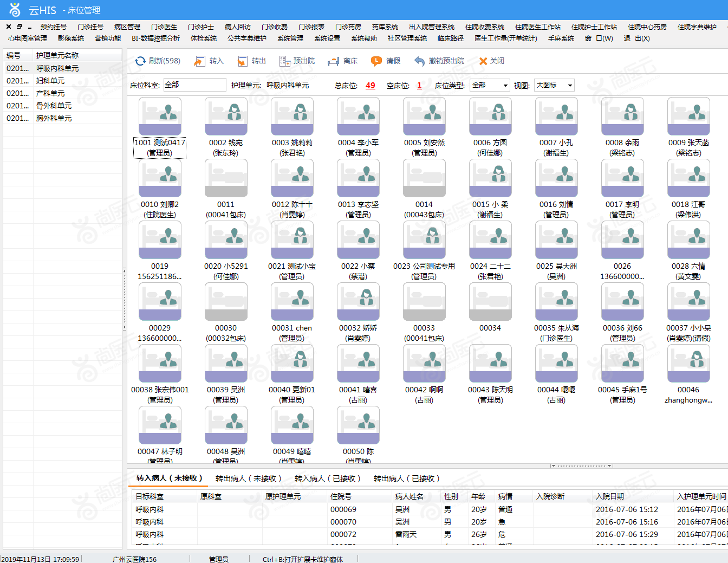This screenshot has height=563, width=728.
Task: Click the 关闭 close icon in toolbar
Action: point(483,61)
